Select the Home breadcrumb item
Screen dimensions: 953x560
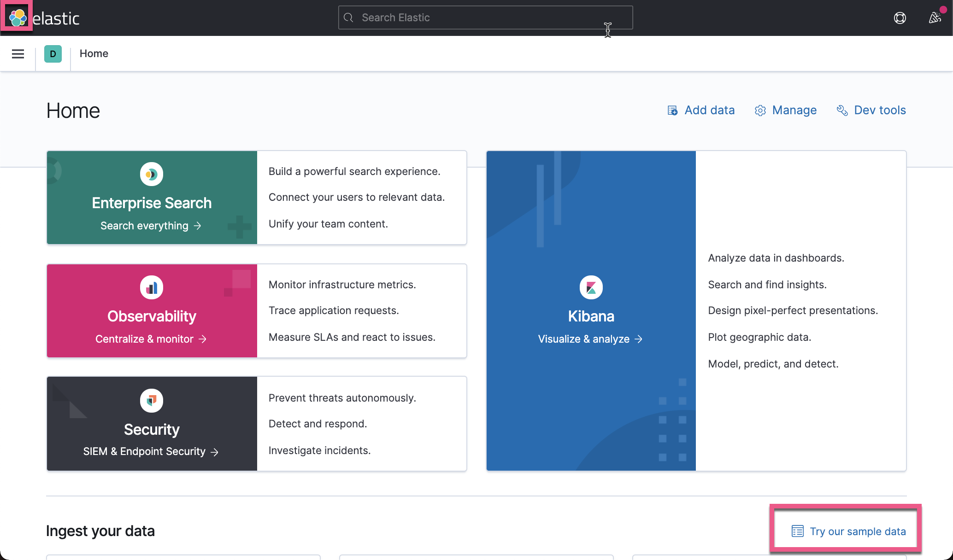94,53
